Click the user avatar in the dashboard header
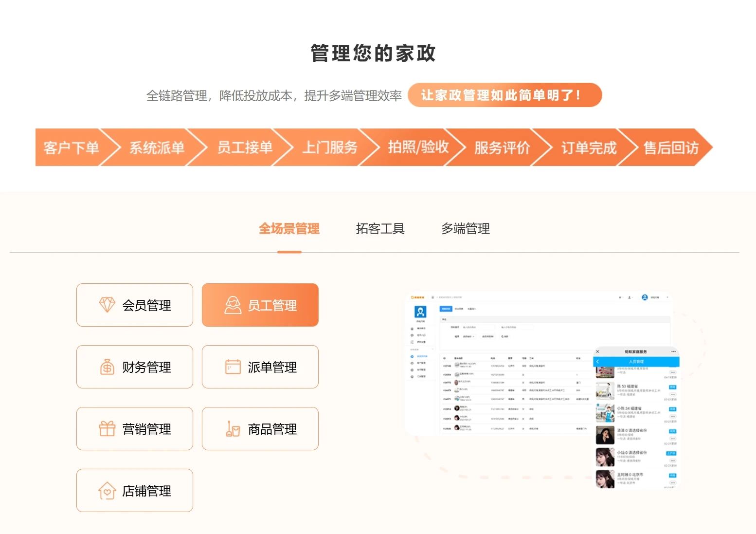This screenshot has width=756, height=534. 645,297
